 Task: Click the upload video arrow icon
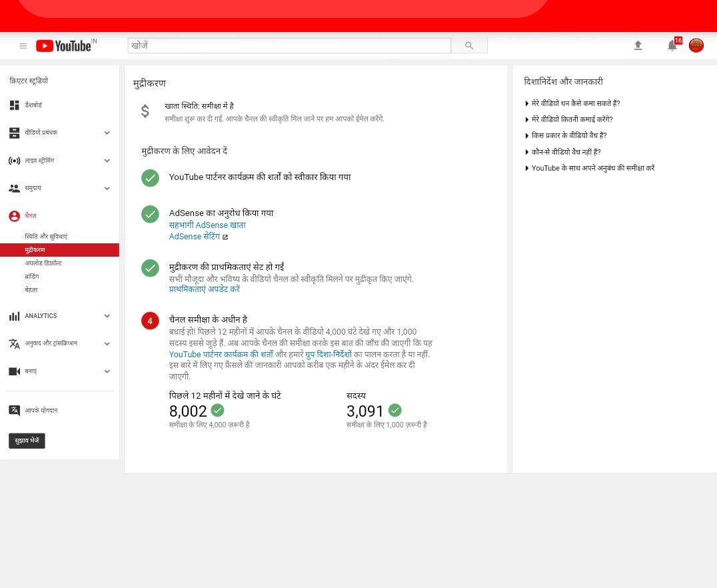click(638, 45)
